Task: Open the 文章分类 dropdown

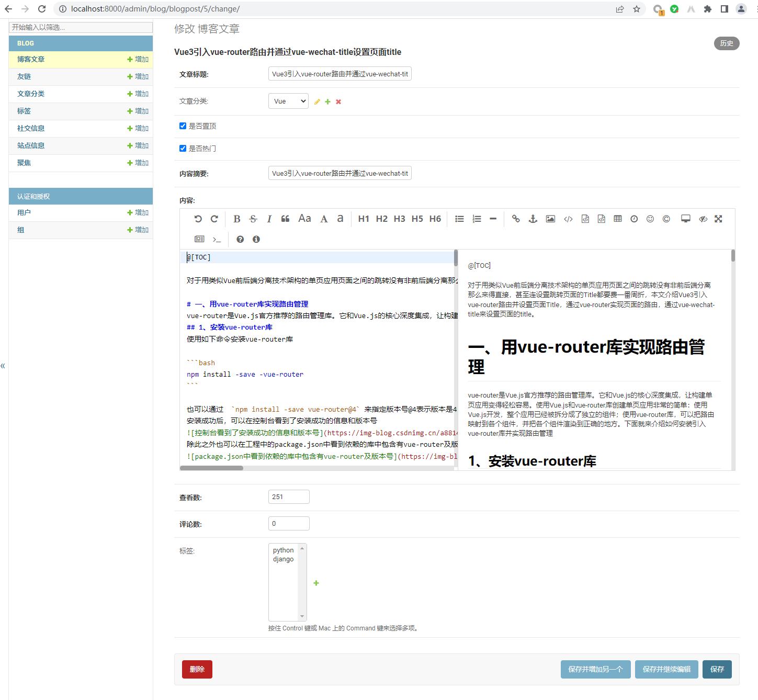Action: pyautogui.click(x=288, y=100)
